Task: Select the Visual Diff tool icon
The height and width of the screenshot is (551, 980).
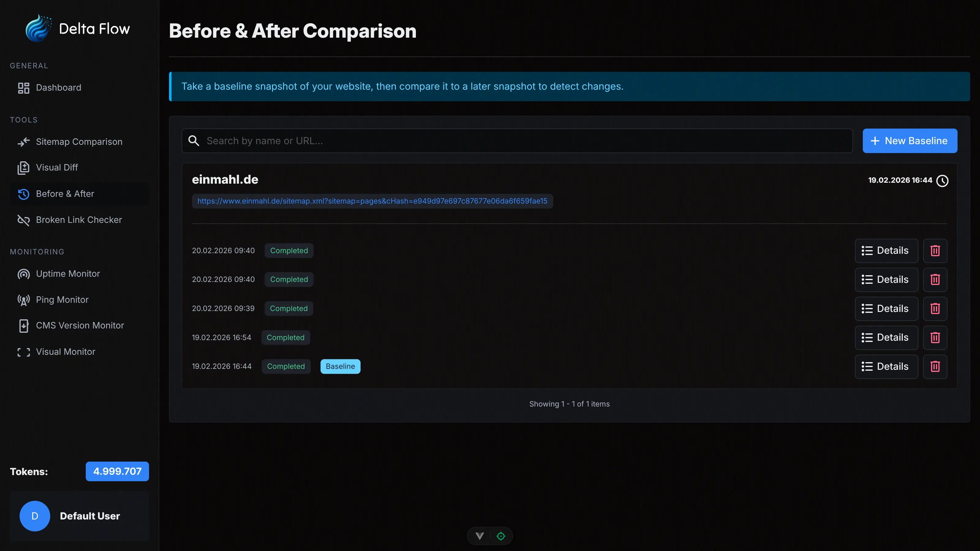Action: pos(24,167)
